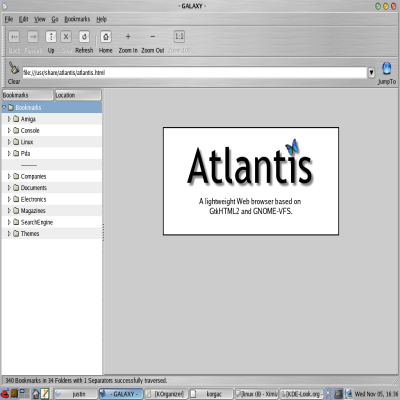This screenshot has width=400, height=400.
Task: Click the Zoom Out minus icon
Action: [153, 37]
